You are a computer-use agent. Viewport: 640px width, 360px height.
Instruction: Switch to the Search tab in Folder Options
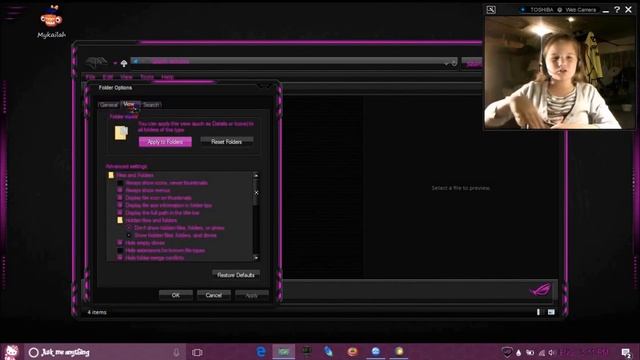point(151,105)
